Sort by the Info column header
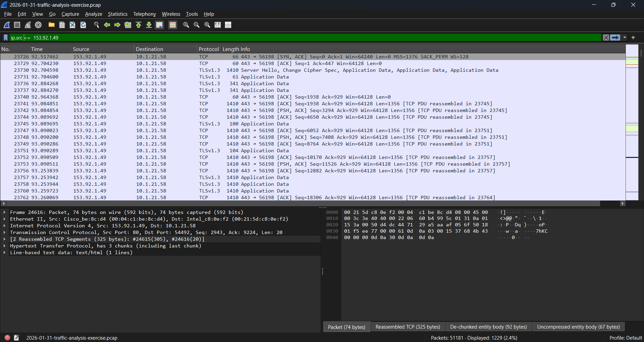 click(432, 49)
